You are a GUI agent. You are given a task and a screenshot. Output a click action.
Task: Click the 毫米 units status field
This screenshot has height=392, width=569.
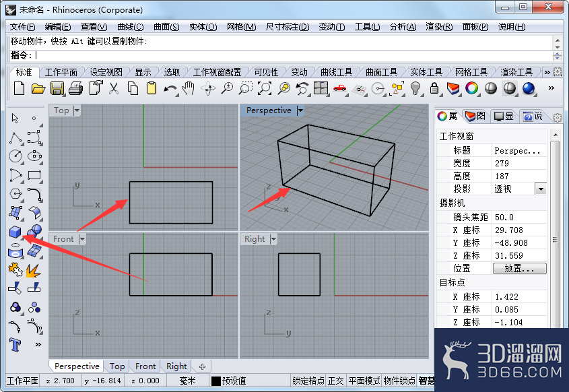point(188,381)
